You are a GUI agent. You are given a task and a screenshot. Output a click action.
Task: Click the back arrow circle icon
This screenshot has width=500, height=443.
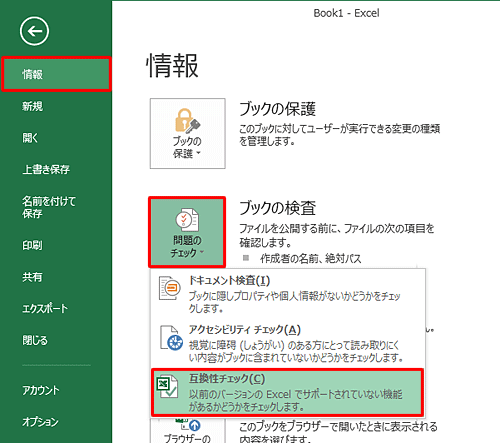point(34,31)
